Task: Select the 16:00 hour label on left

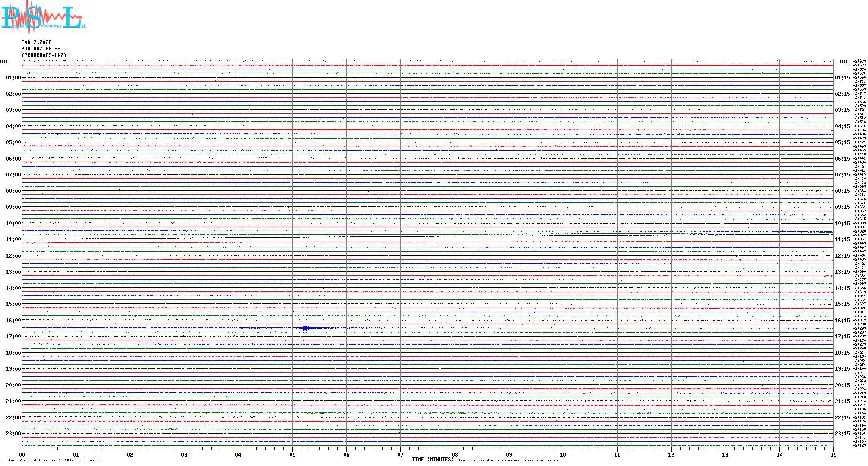Action: pyautogui.click(x=13, y=321)
